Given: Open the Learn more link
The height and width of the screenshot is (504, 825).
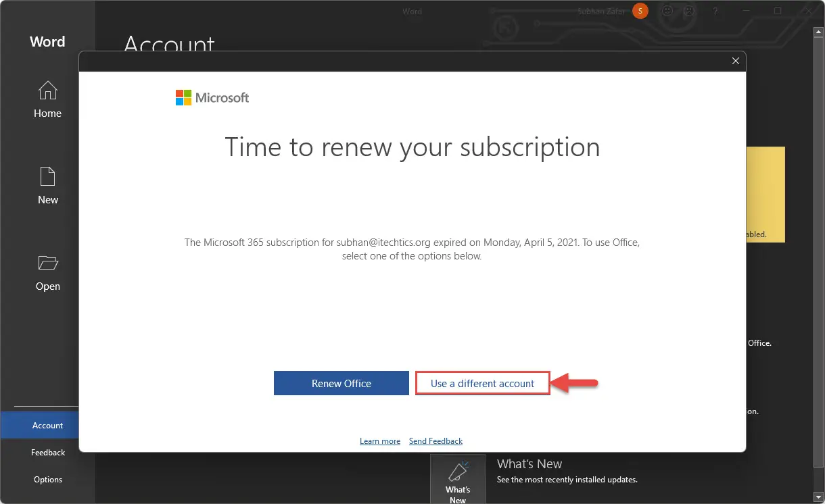Looking at the screenshot, I should (x=380, y=441).
